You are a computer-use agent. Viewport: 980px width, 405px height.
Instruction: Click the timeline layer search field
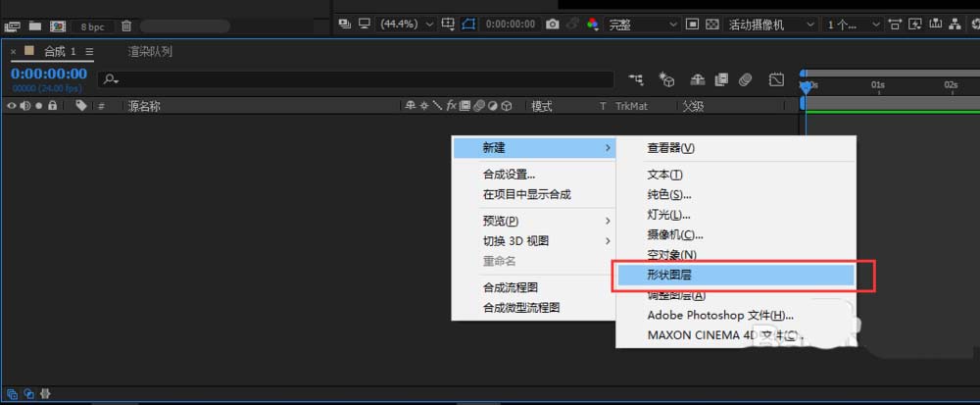click(355, 79)
